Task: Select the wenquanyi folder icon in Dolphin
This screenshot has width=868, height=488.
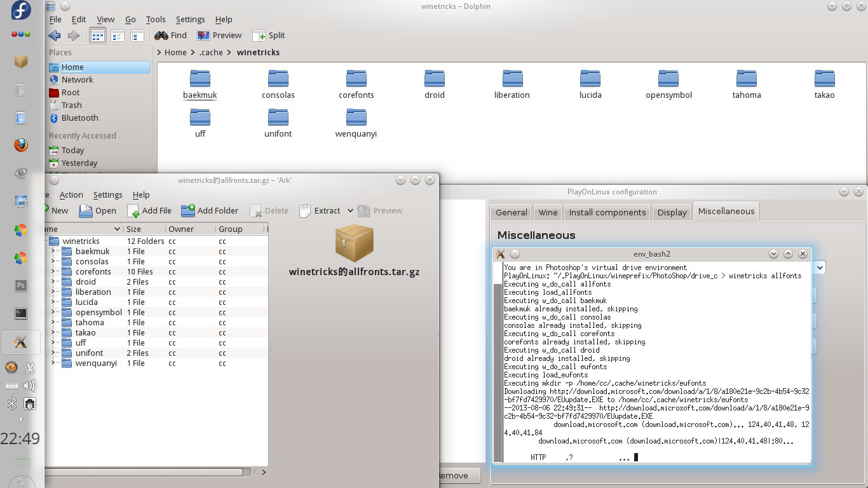Action: point(356,118)
